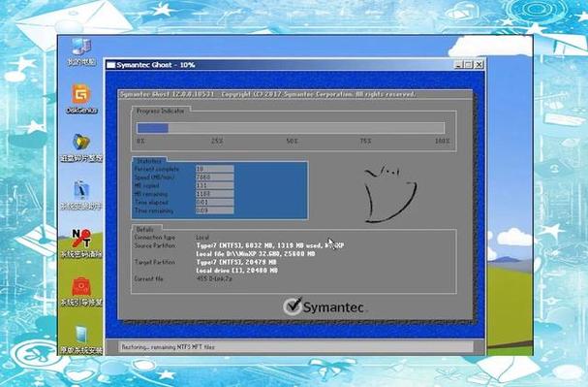Click the Percent complete label
Viewport: 588px width, 387px height.
(x=157, y=169)
